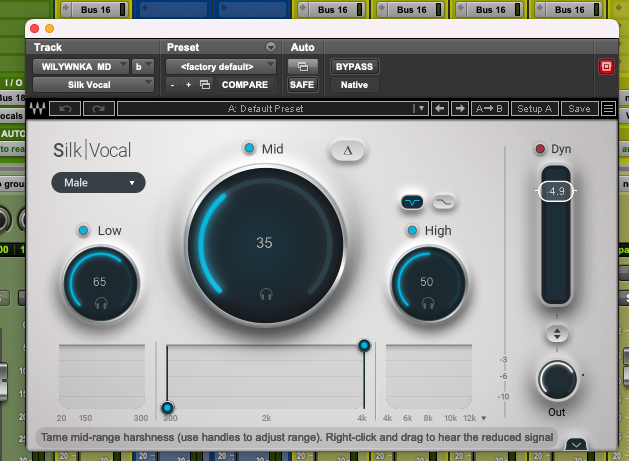This screenshot has width=629, height=461.
Task: Collapse the plugin with bottom chevron
Action: [x=576, y=444]
